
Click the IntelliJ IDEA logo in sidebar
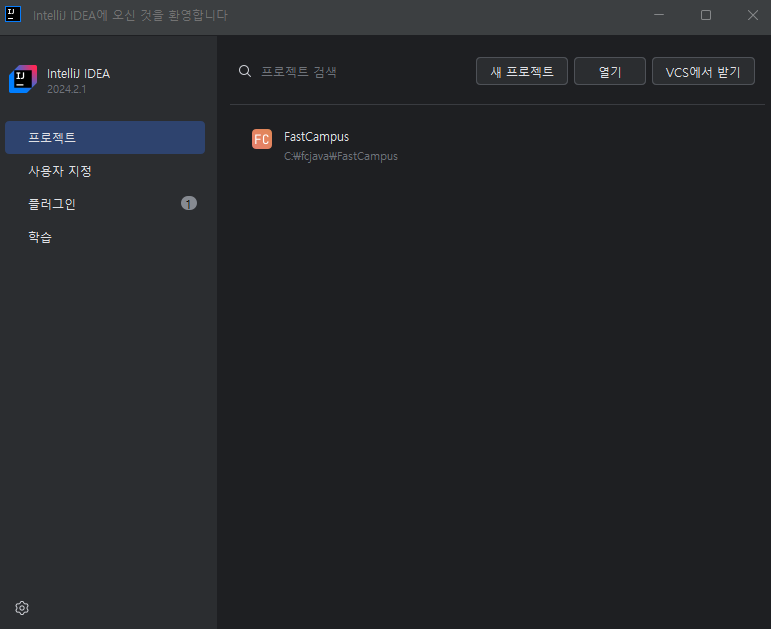click(x=23, y=79)
